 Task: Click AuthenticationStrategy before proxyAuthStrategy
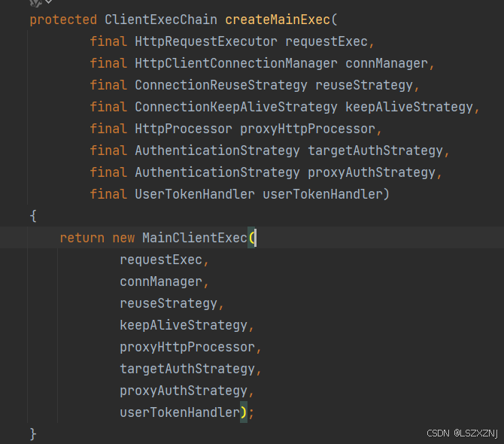point(217,173)
